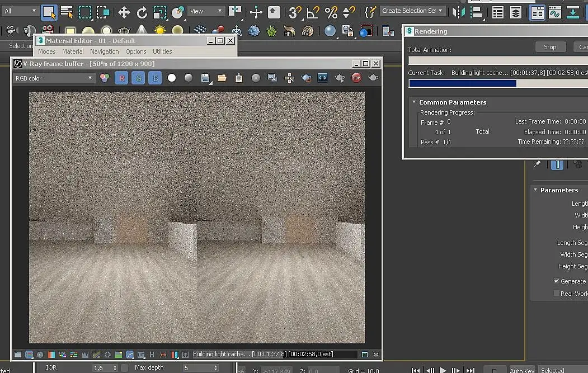
Task: Click the Select and Move tool
Action: [x=124, y=12]
